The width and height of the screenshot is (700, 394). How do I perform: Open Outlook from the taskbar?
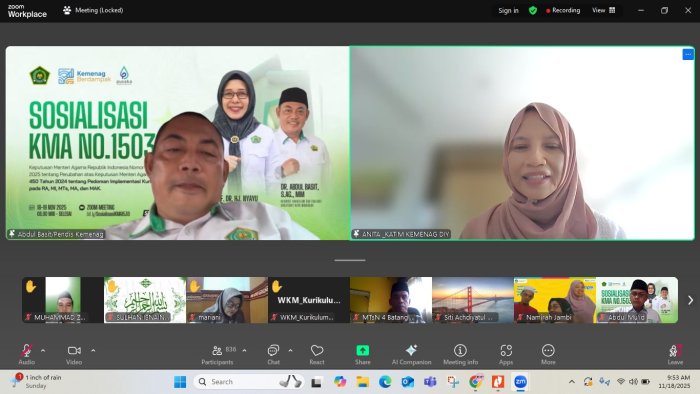[x=408, y=382]
